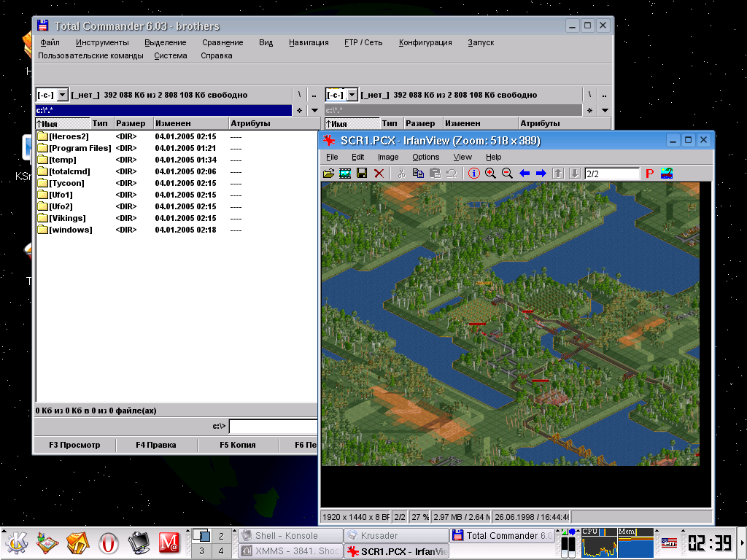The width and height of the screenshot is (747, 560).
Task: Click right panel favorites asterisk button
Action: 589,110
